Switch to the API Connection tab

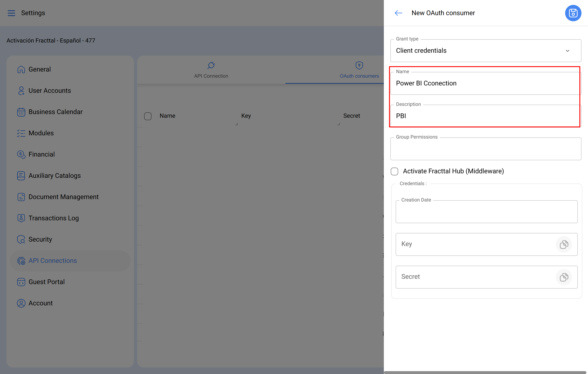(x=211, y=70)
